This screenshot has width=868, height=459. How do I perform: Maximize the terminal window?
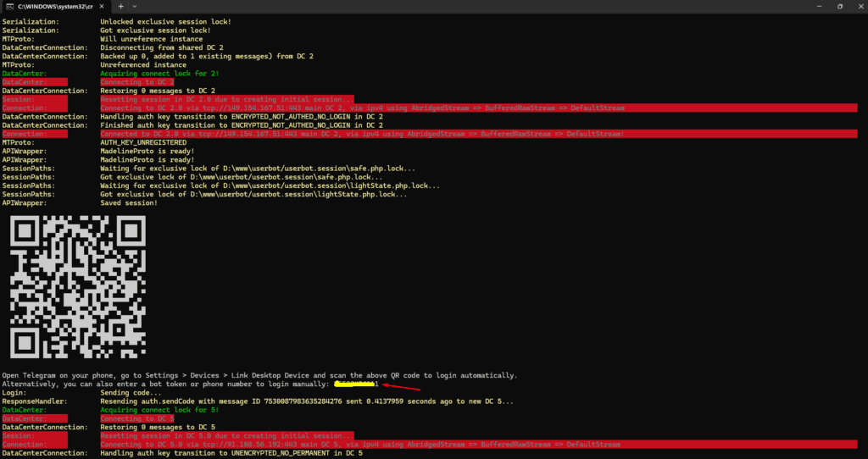pyautogui.click(x=838, y=6)
